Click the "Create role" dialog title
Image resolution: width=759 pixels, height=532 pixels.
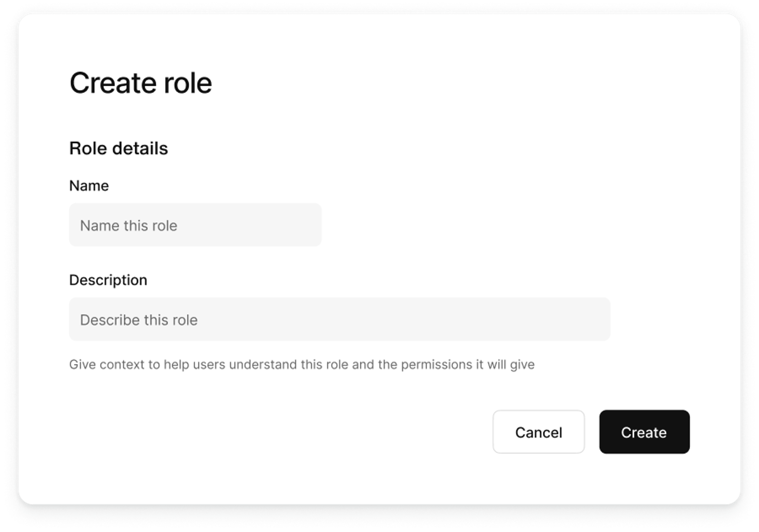tap(141, 83)
